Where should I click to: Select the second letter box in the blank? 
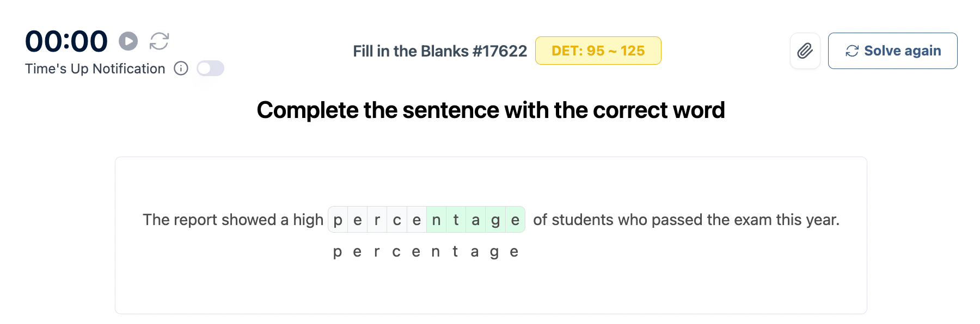[358, 220]
